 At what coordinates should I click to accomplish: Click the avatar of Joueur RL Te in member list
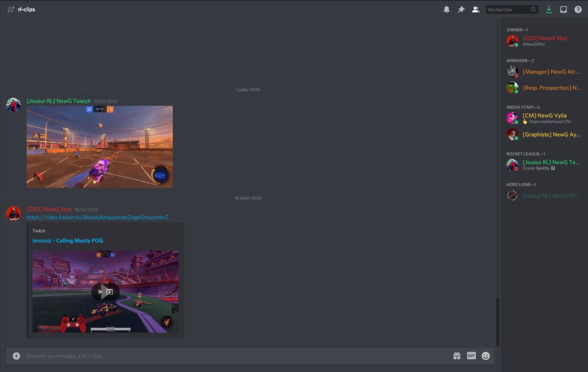[512, 164]
